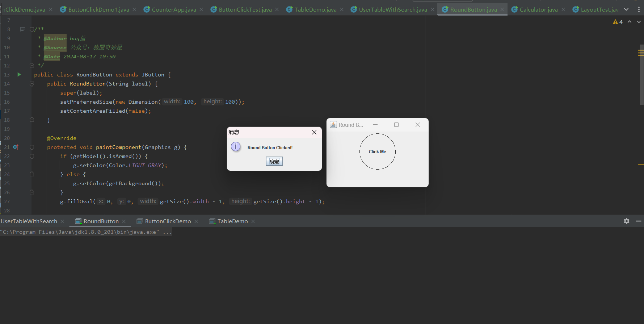The image size is (644, 324).
Task: Collapse the Javadoc comment at line 8
Action: click(x=32, y=29)
